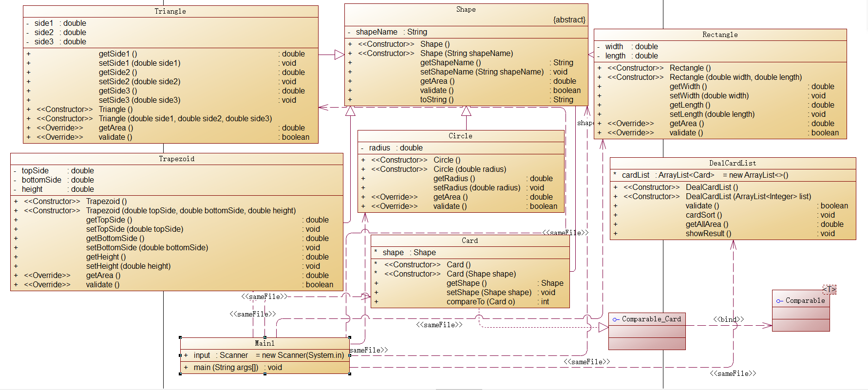Click the bind dependency label
868x390 pixels.
729,319
